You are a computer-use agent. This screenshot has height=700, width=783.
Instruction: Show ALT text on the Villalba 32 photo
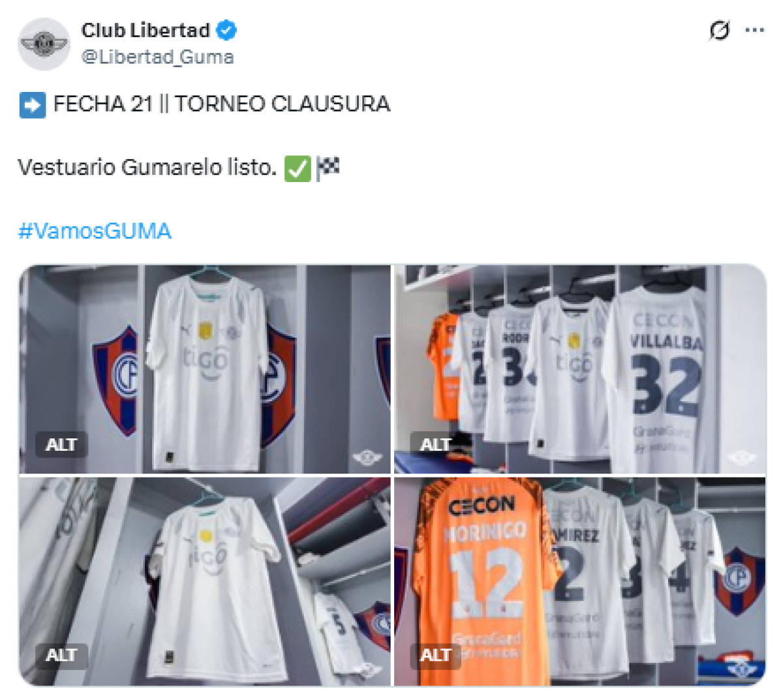436,445
